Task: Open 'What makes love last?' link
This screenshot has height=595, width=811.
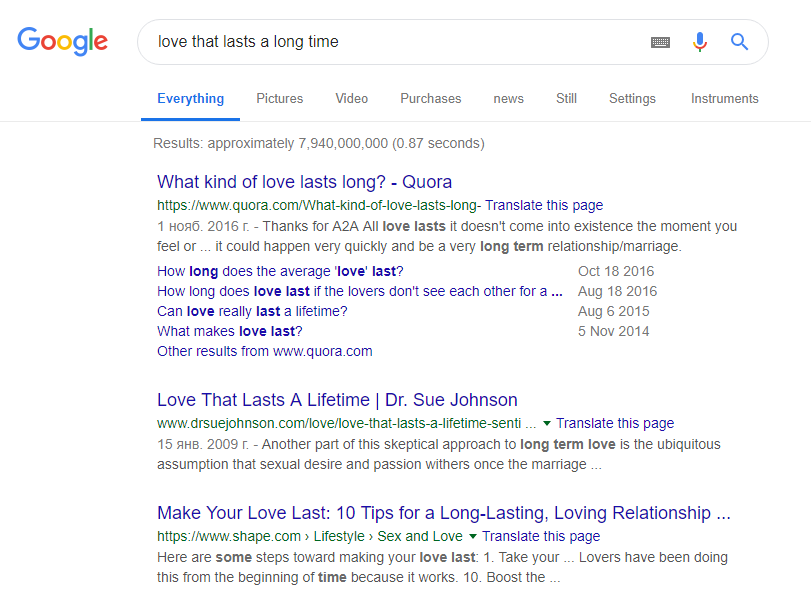Action: pyautogui.click(x=230, y=331)
